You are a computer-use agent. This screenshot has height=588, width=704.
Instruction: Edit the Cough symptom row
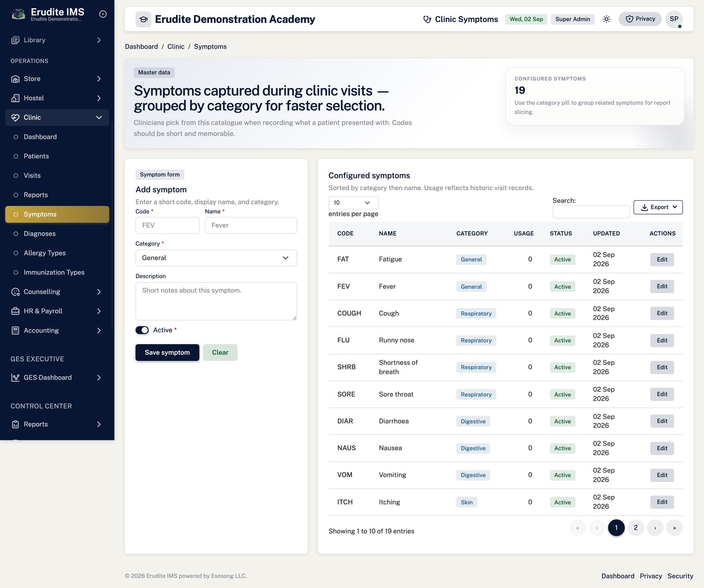[x=662, y=313]
